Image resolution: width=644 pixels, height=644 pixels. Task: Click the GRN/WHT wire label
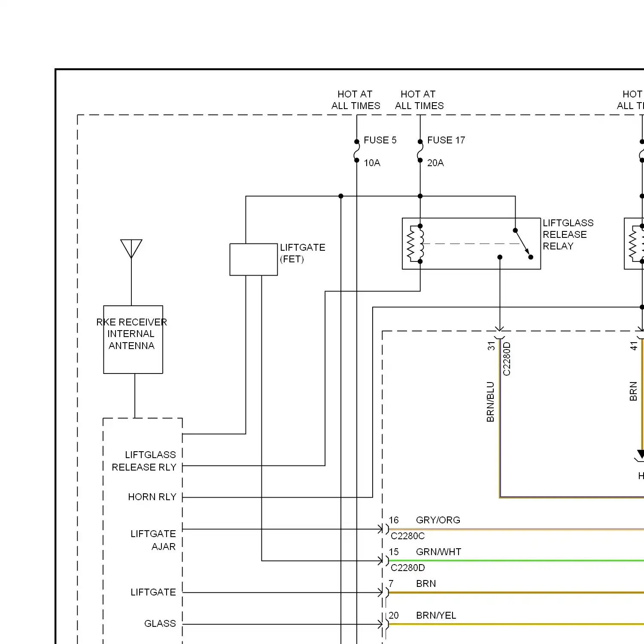[438, 552]
